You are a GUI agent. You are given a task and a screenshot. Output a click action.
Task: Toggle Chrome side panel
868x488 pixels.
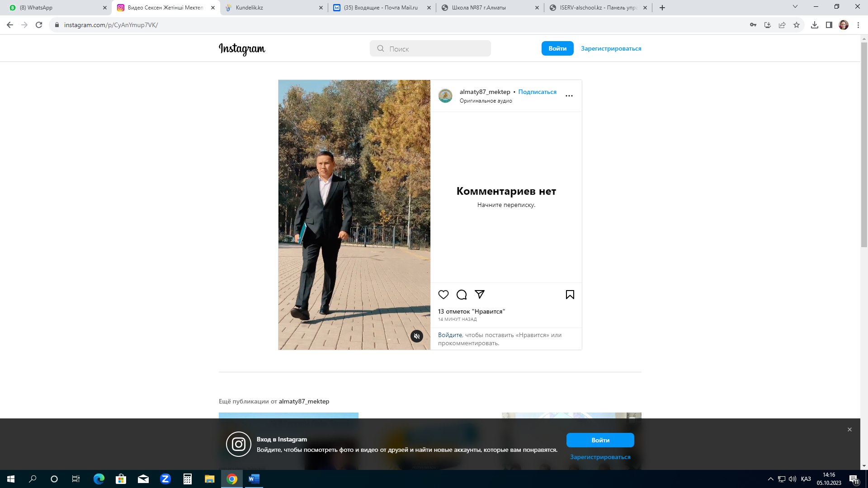(x=829, y=25)
